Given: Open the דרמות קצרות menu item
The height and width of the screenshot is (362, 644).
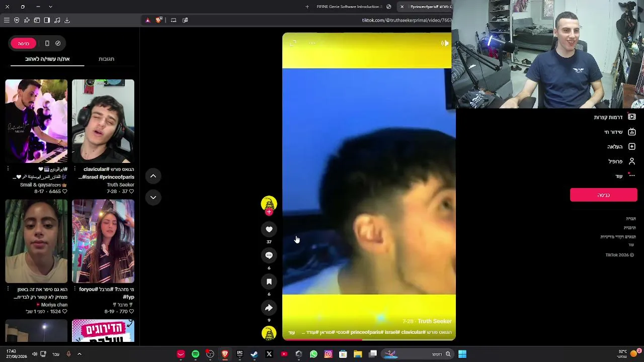Looking at the screenshot, I should [x=614, y=117].
